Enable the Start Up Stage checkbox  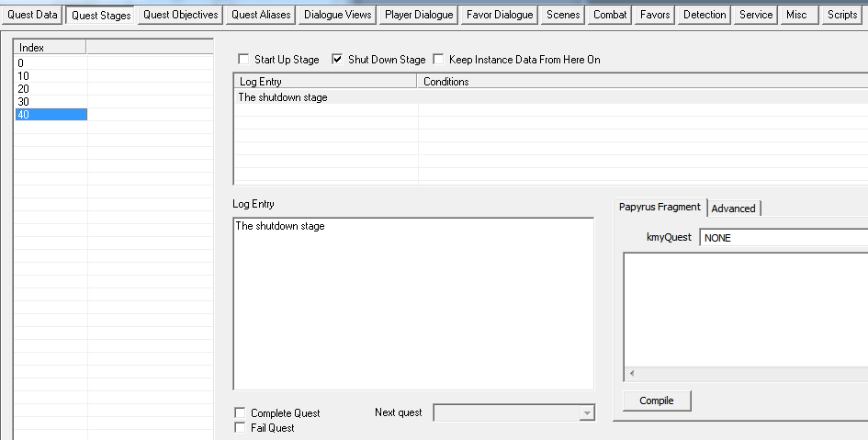[x=243, y=60]
